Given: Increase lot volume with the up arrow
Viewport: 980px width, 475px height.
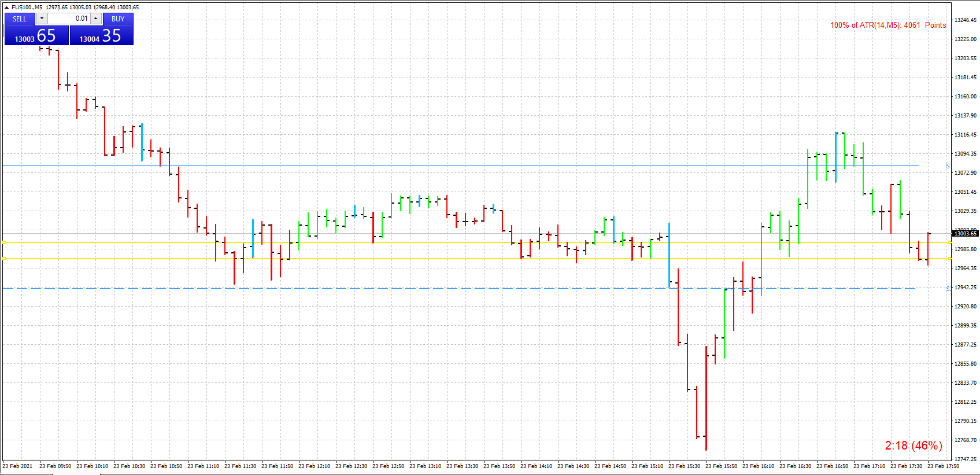Looking at the screenshot, I should (x=96, y=19).
